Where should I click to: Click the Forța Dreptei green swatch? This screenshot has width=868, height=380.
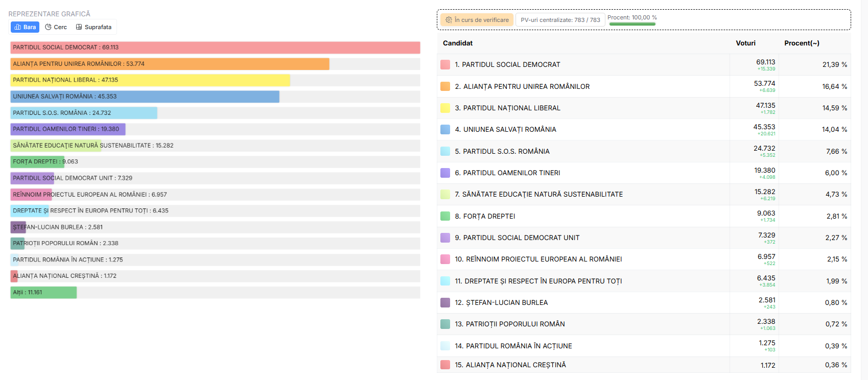pyautogui.click(x=445, y=216)
